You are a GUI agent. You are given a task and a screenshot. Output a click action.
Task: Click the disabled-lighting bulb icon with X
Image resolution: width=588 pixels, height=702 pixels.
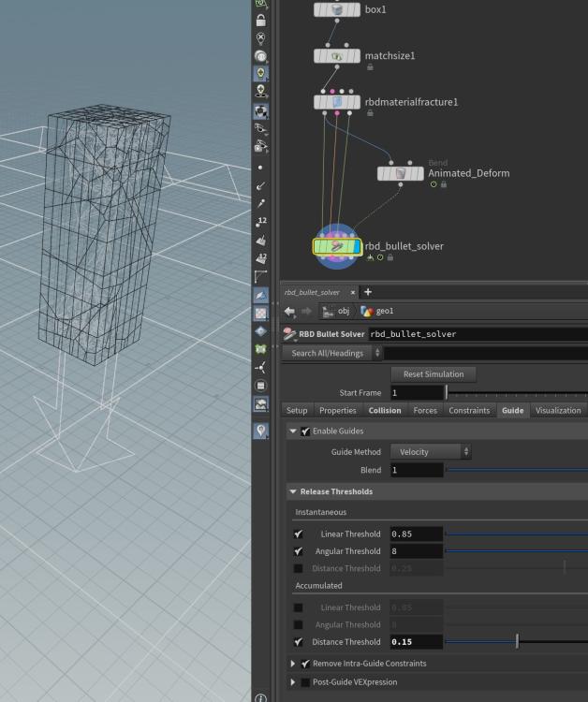click(x=260, y=38)
